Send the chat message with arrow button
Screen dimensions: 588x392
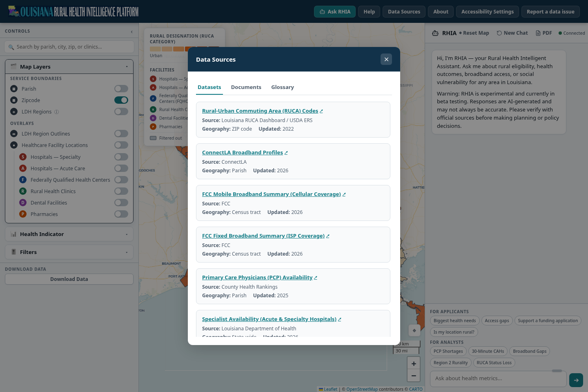tap(576, 380)
